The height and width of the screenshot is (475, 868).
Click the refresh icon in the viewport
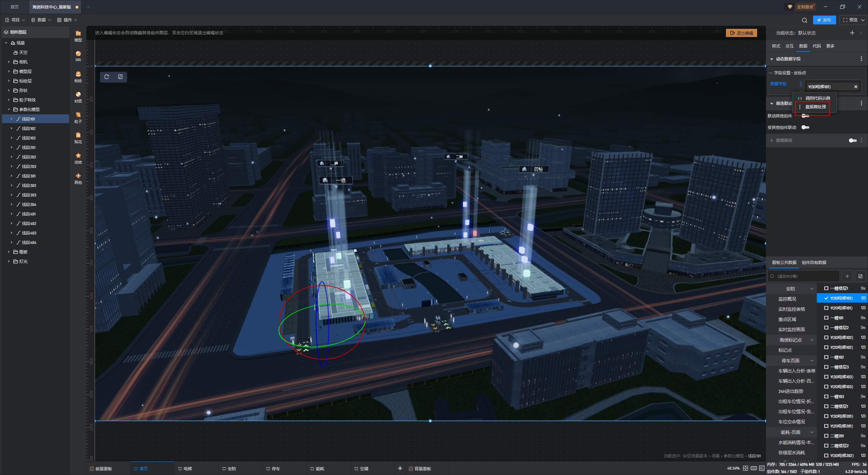106,77
